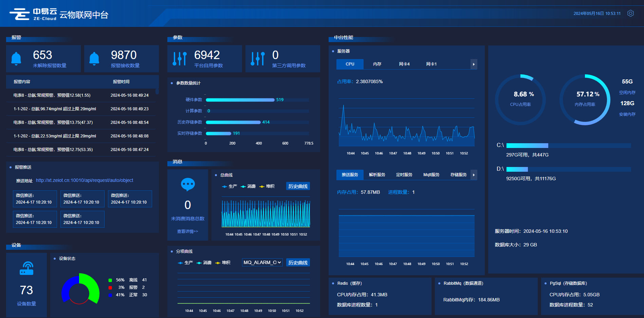The width and height of the screenshot is (644, 318).
Task: Select alarm row dated 08:47:24
Action: click(81, 150)
